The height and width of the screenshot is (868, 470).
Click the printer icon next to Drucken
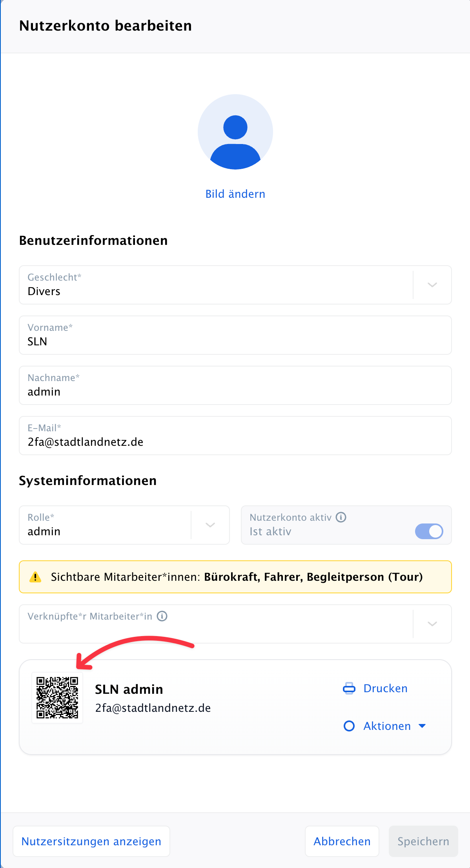(349, 688)
